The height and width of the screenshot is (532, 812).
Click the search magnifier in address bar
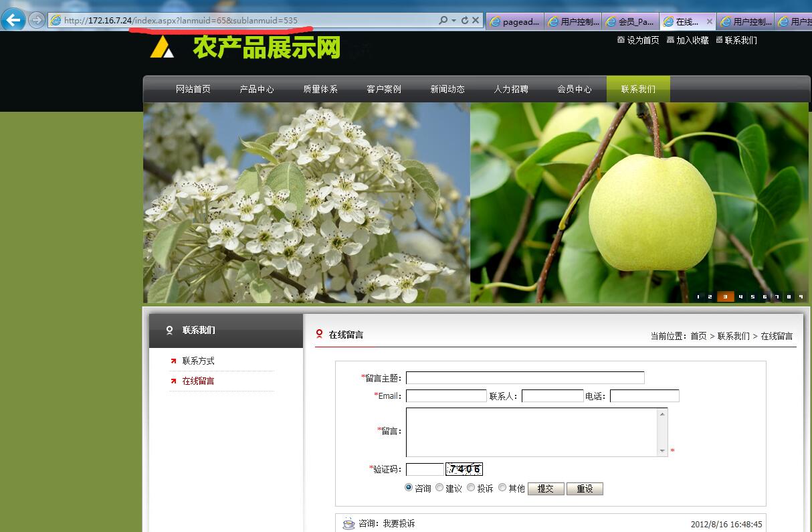point(443,21)
